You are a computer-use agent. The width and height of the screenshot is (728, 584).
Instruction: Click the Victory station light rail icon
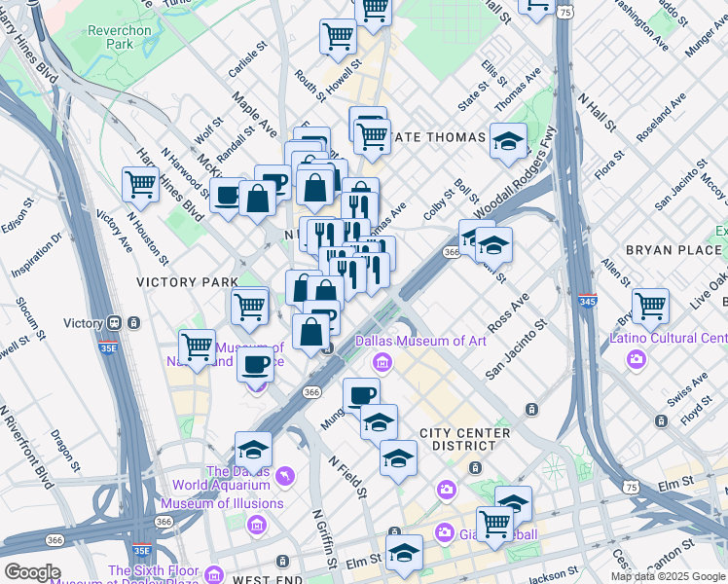[x=133, y=322]
